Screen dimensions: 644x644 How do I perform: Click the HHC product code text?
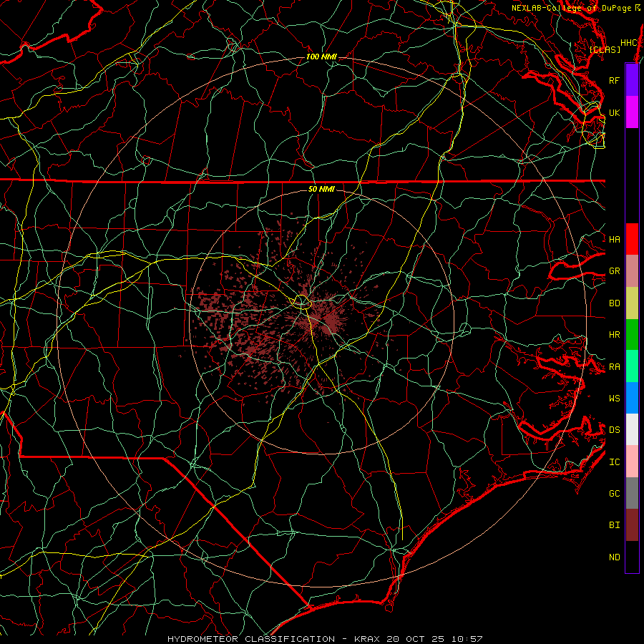(x=628, y=43)
